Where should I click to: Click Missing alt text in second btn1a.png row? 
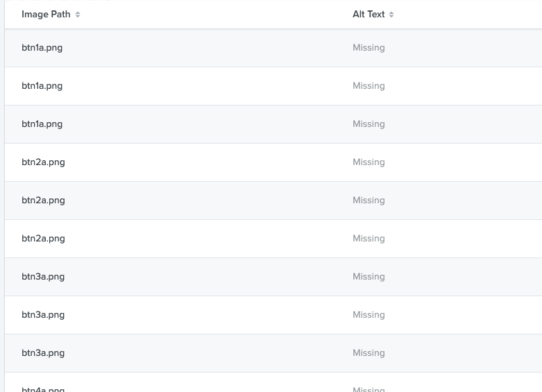tap(369, 86)
